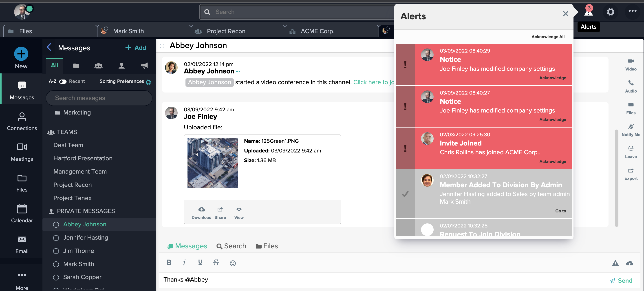Viewport: 644px width, 291px height.
Task: Click Acknowledge All alerts
Action: click(548, 37)
